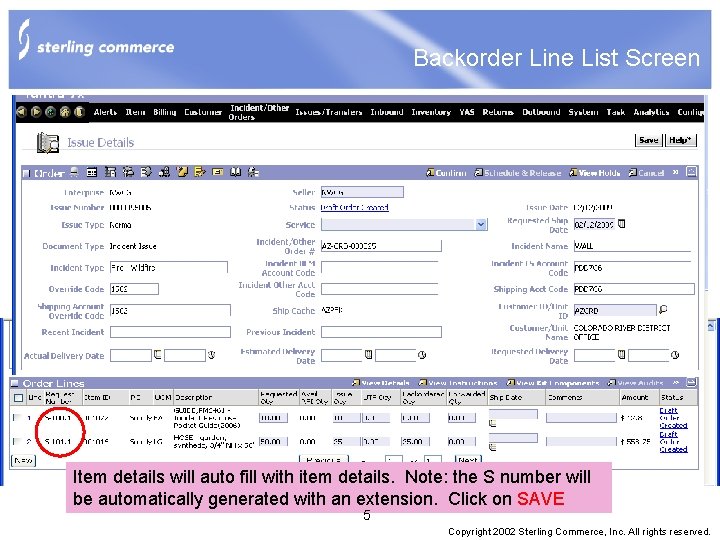The width and height of the screenshot is (720, 540).
Task: Check the checkbox for order line 2
Action: 17,441
